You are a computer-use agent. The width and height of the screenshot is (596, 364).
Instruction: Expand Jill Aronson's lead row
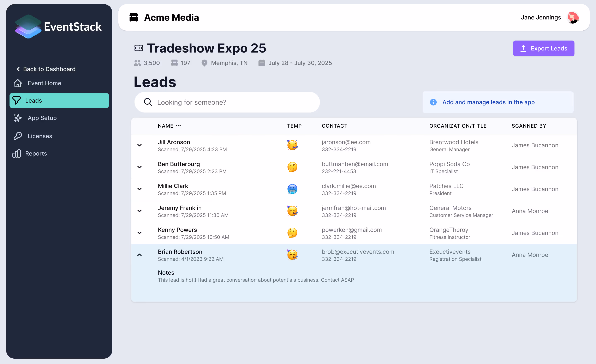coord(139,145)
